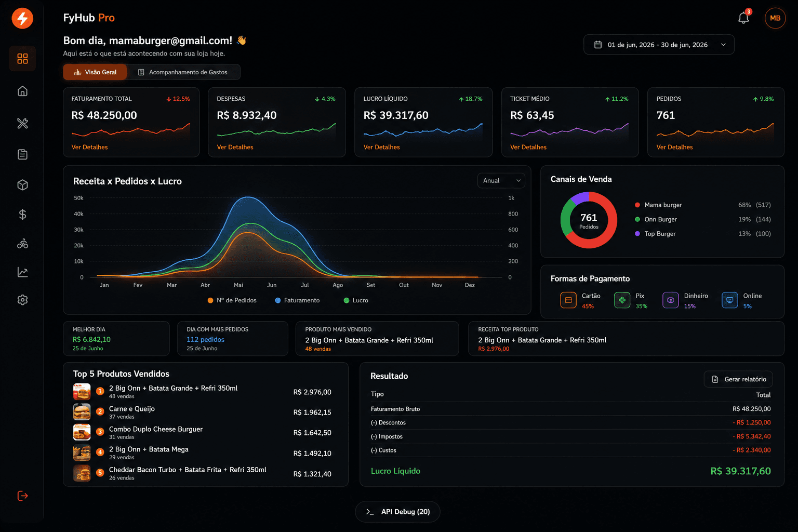Image resolution: width=798 pixels, height=532 pixels.
Task: Open notifications bell icon
Action: (743, 18)
